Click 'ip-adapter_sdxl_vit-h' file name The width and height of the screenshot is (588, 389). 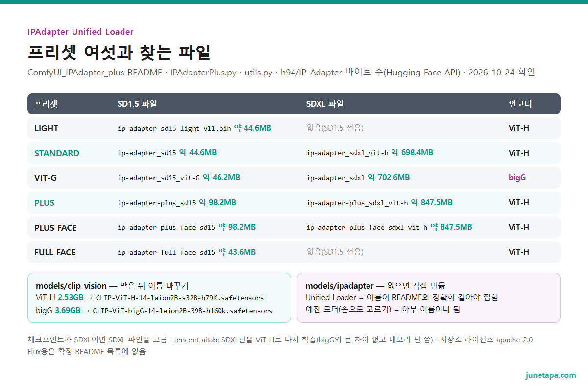347,153
